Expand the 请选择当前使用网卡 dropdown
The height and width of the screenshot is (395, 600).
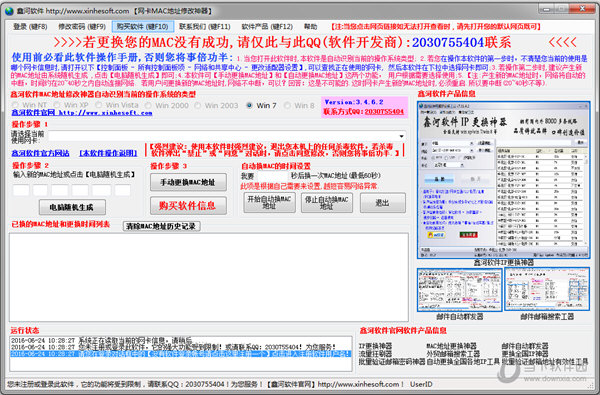tap(401, 136)
